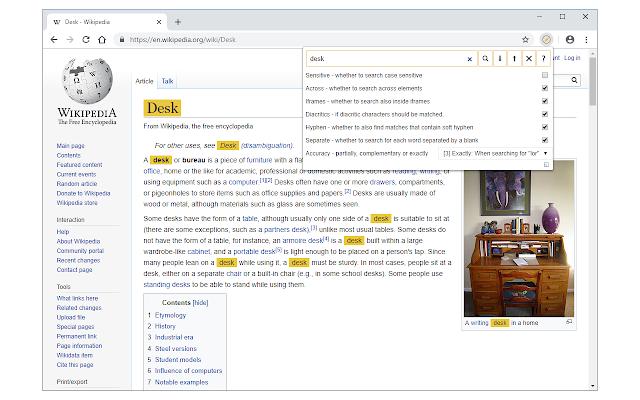Open the Chrome three-dot menu
The width and height of the screenshot is (640, 400).
[586, 40]
